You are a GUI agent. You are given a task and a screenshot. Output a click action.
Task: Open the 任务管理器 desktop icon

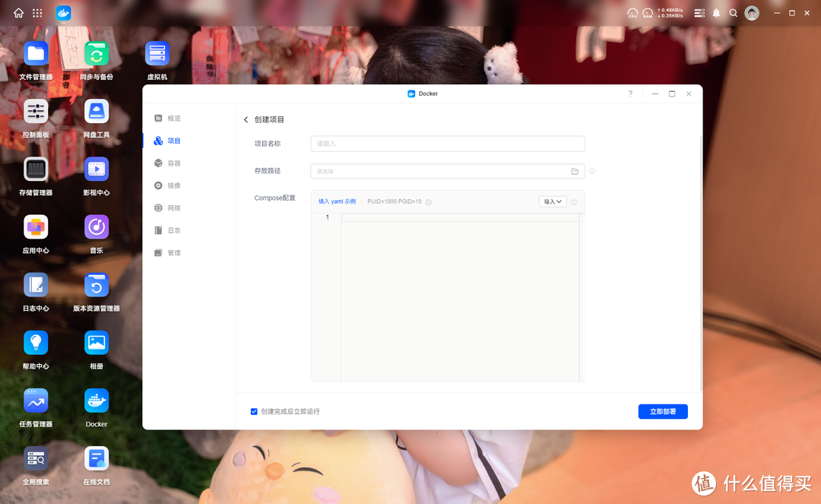[36, 401]
